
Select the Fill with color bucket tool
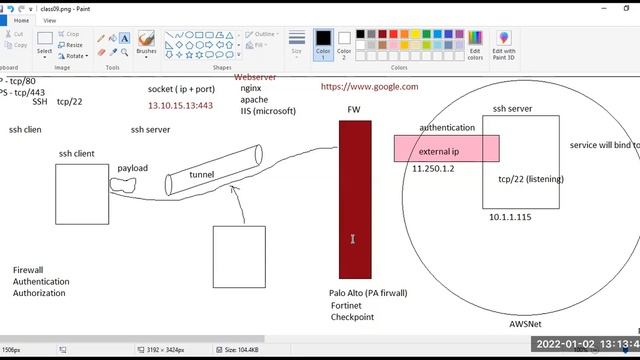(x=113, y=38)
